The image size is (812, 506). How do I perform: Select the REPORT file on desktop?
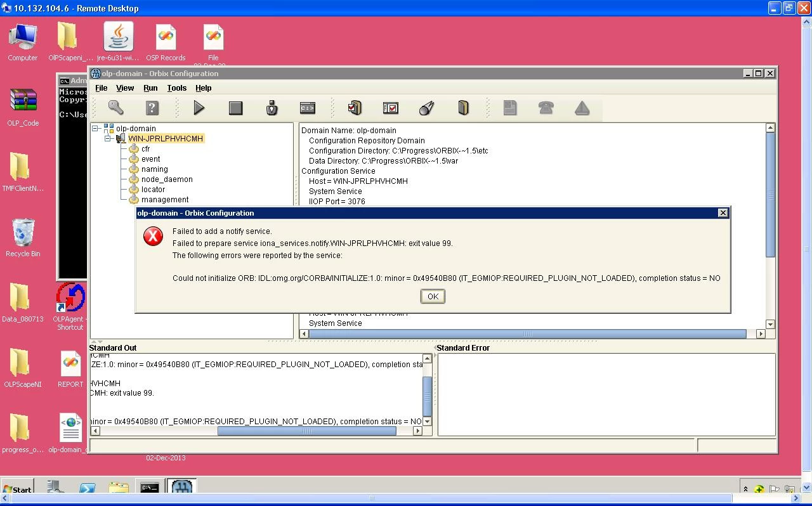pyautogui.click(x=70, y=369)
